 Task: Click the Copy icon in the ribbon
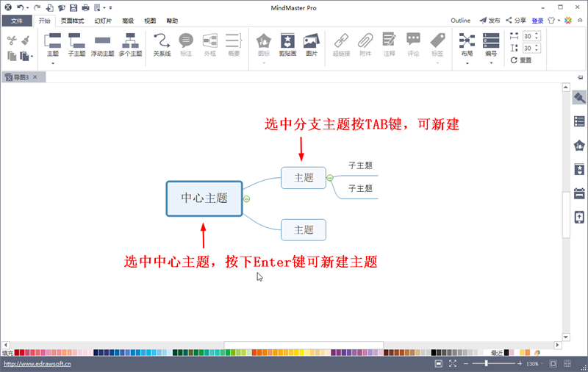12,57
